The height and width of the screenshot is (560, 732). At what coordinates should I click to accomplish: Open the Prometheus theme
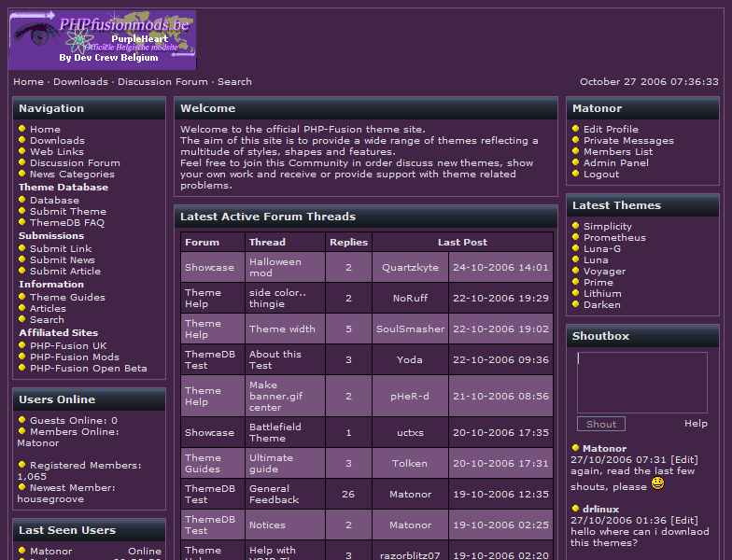[614, 237]
